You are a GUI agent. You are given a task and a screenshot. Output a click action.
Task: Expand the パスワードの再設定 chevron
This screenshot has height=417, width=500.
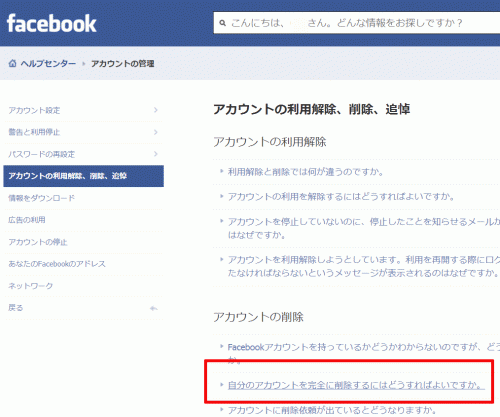coord(156,154)
